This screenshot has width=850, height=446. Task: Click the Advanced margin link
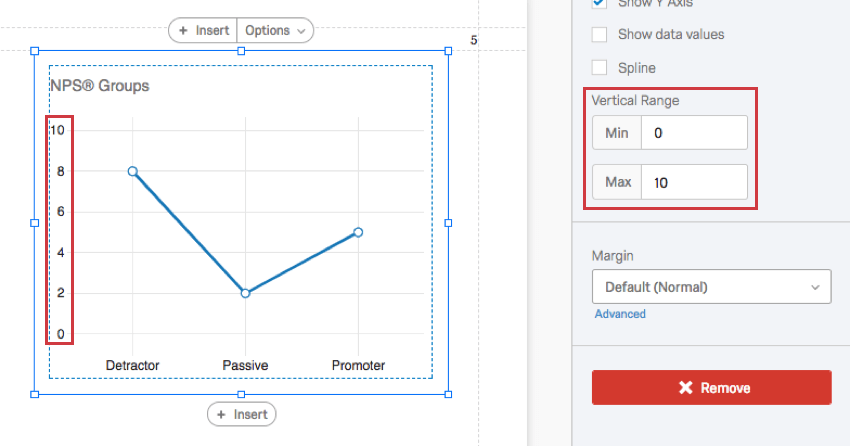pos(620,314)
